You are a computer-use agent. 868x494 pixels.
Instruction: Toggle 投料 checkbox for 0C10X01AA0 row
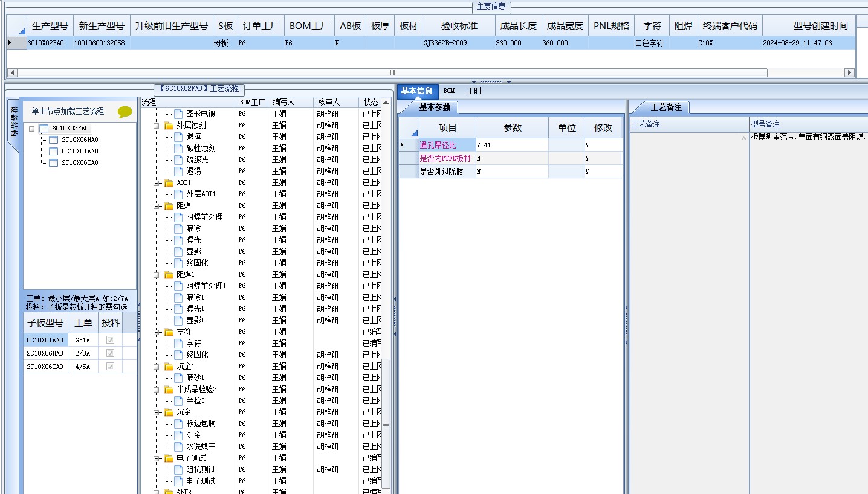(110, 340)
